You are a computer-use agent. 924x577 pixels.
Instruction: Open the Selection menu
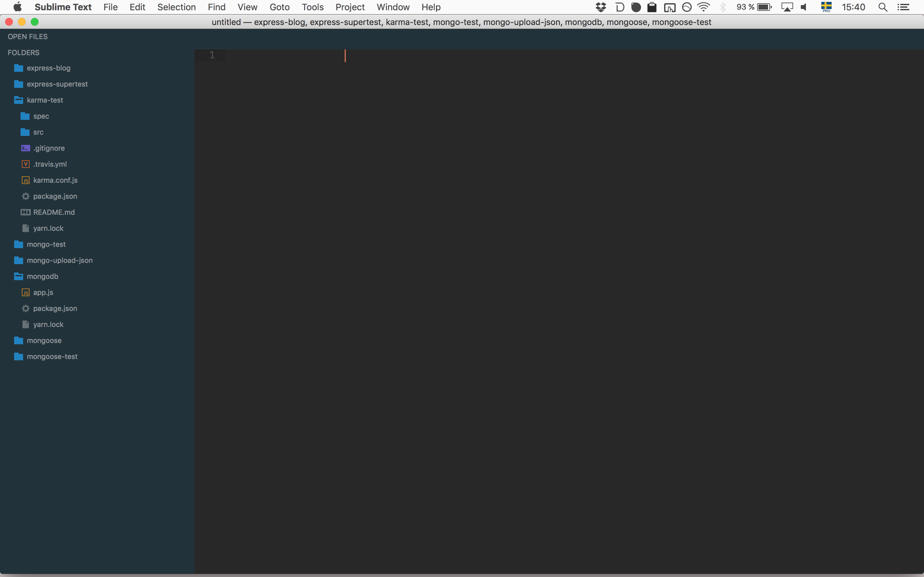pos(176,7)
